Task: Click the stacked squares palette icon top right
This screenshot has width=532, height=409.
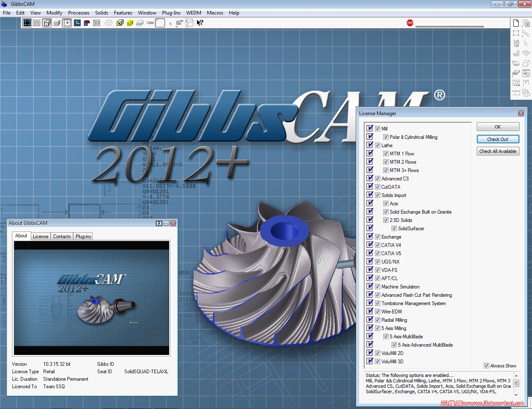Action: tap(526, 23)
